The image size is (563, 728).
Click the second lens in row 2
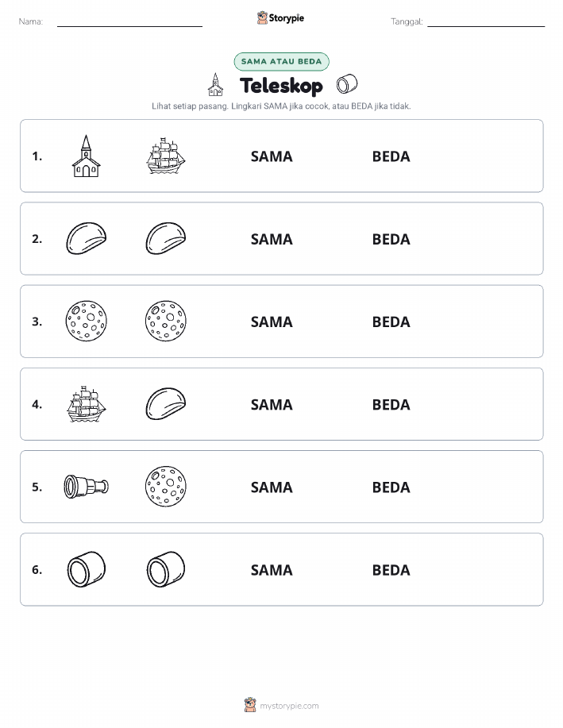coord(166,239)
